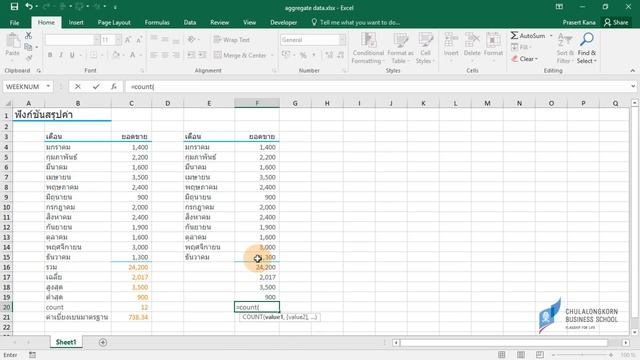
Task: Open the Developer tab
Action: (284, 22)
